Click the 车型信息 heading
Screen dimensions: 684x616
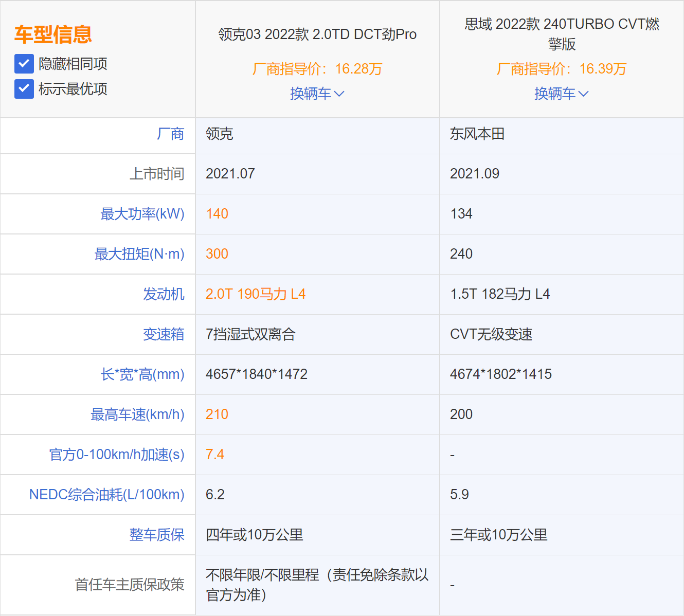(53, 34)
